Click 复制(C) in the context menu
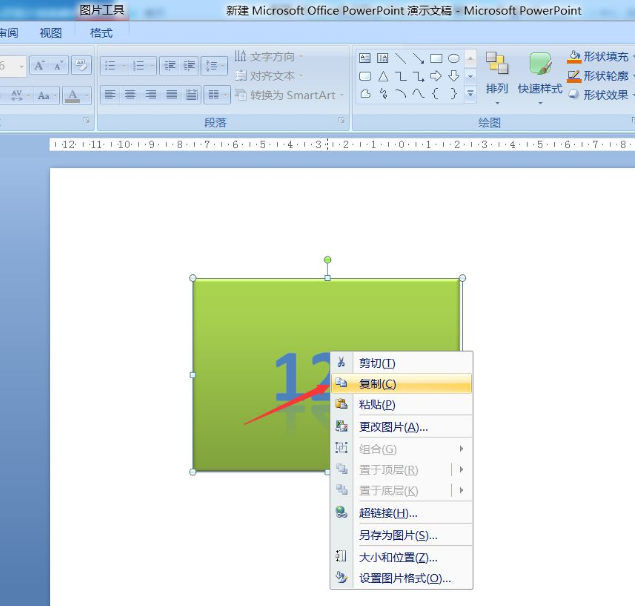This screenshot has height=606, width=635. 378,384
